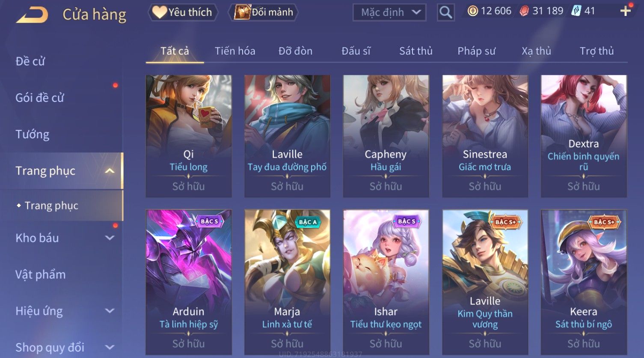644x358 pixels.
Task: Go to Tướng in the sidebar
Action: tap(33, 134)
